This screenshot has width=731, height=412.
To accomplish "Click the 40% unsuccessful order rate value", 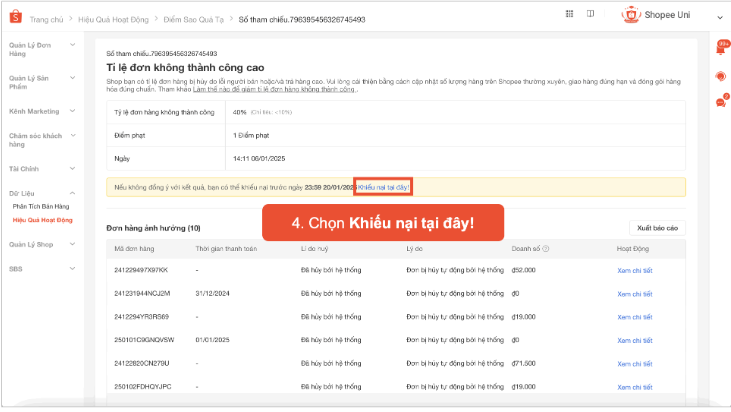I will [240, 112].
